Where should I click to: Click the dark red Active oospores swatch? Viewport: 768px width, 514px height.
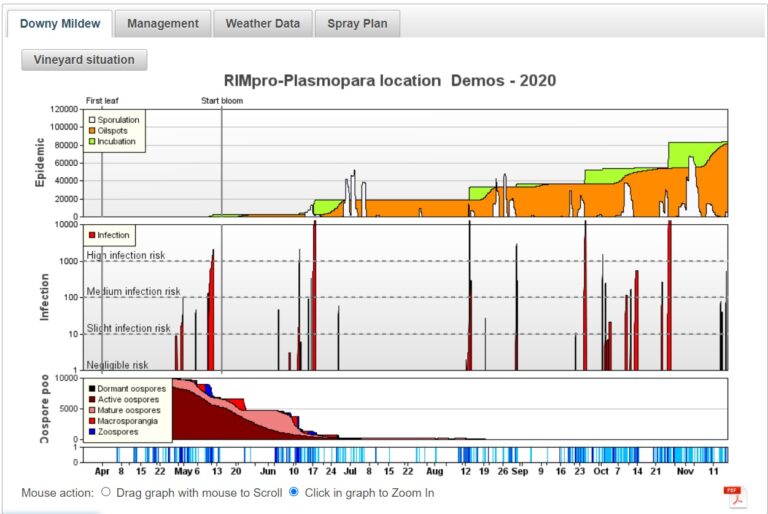pyautogui.click(x=92, y=399)
